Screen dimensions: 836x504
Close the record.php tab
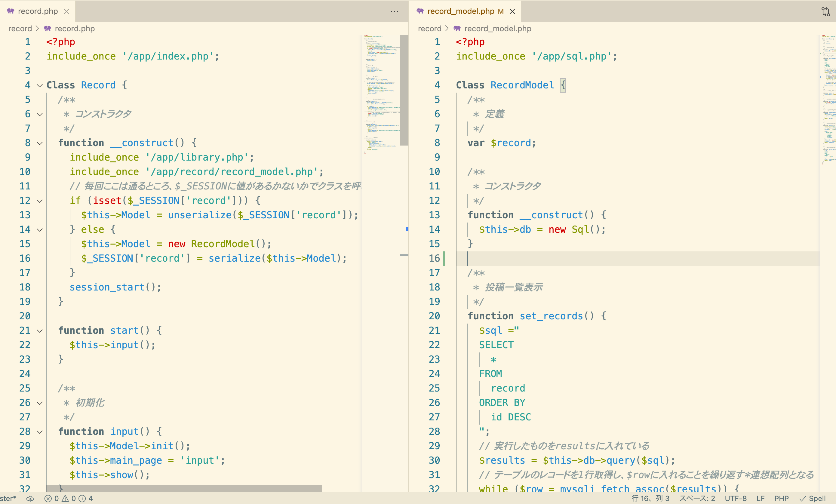tap(66, 11)
